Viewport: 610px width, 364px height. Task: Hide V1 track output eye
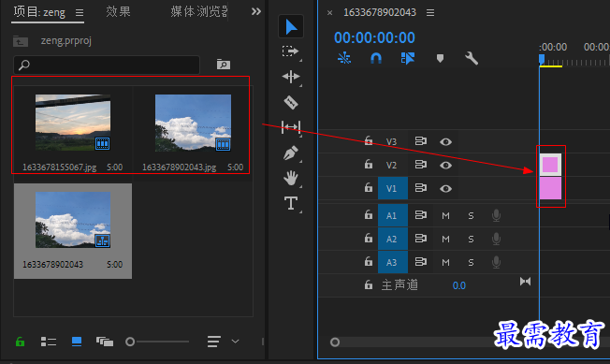446,189
